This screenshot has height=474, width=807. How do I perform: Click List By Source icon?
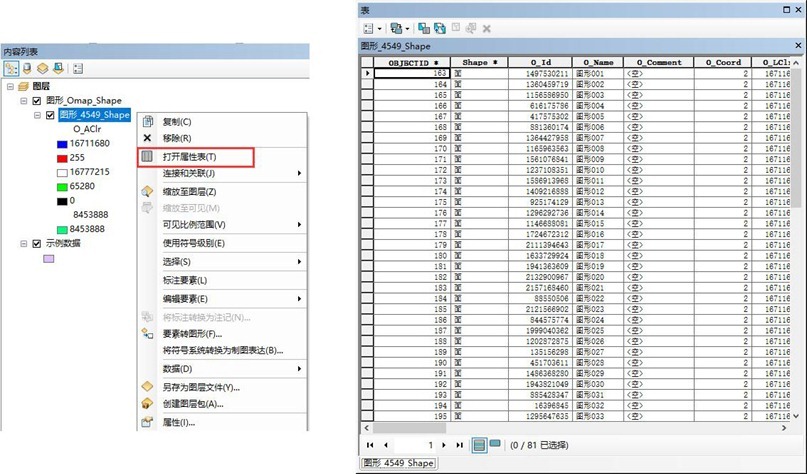pos(27,68)
